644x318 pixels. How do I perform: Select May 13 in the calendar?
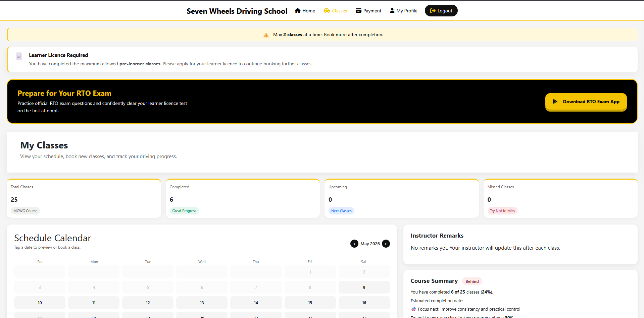(202, 303)
